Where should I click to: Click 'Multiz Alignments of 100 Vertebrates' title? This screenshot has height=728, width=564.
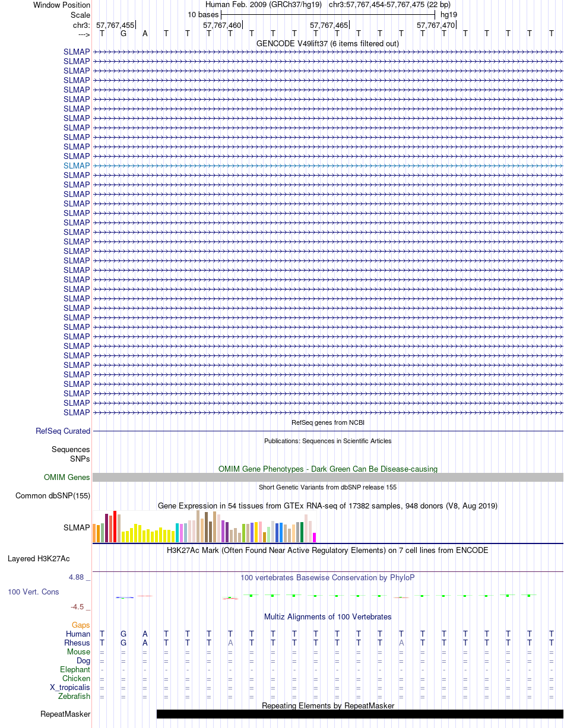(328, 616)
